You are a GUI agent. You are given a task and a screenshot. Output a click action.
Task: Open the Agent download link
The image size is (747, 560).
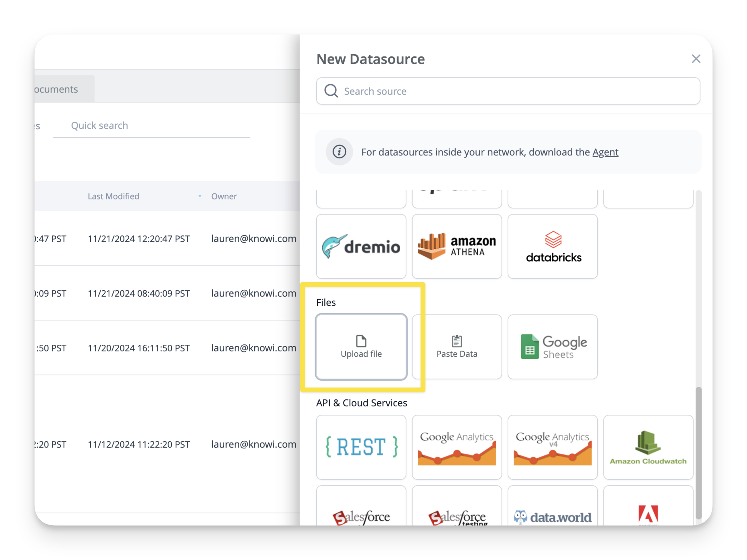(x=605, y=152)
